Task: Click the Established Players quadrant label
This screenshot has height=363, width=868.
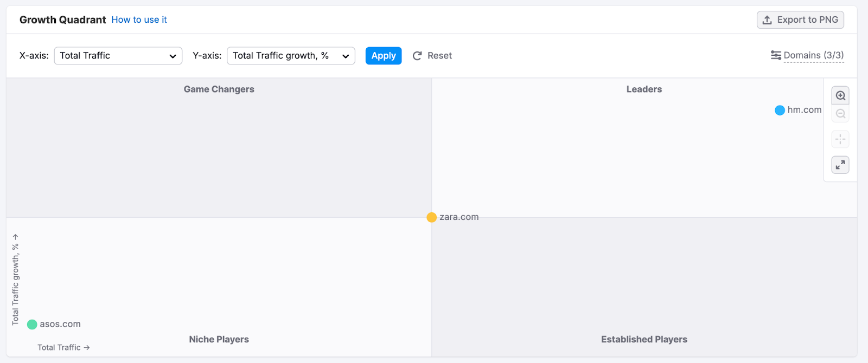Action: (x=644, y=340)
